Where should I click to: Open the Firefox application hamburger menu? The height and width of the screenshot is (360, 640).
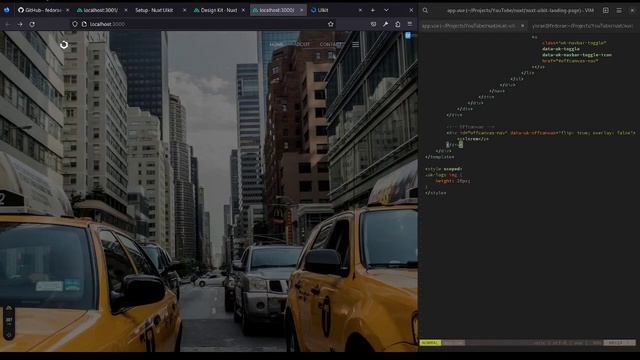(x=410, y=24)
